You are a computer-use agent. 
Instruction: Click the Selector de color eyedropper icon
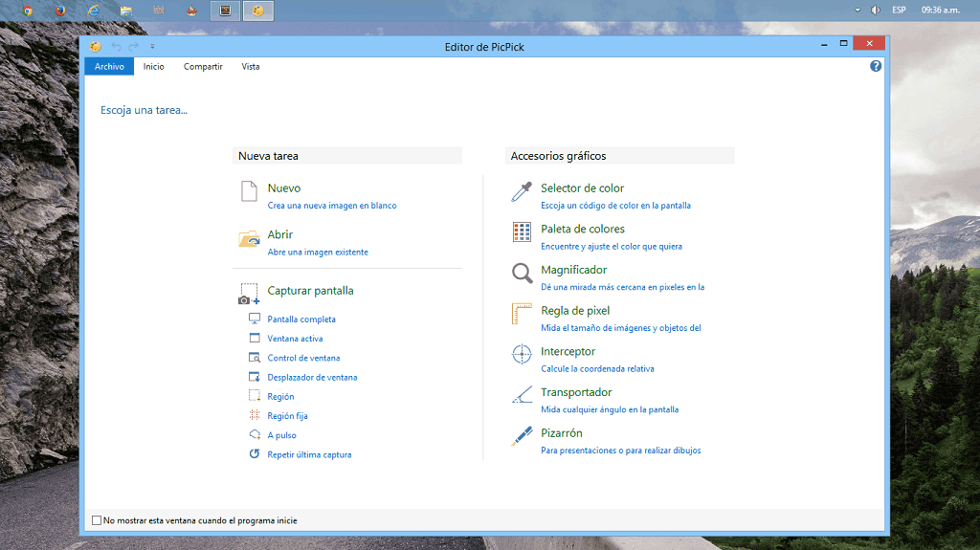tap(522, 192)
